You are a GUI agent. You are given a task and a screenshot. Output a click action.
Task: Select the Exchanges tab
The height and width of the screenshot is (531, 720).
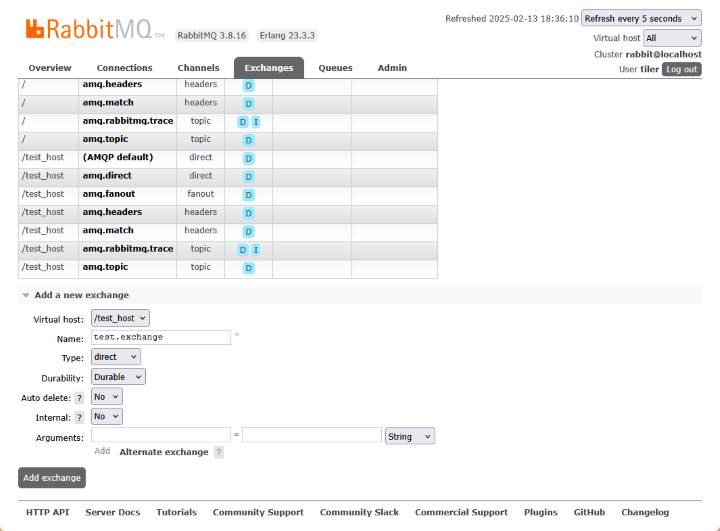click(269, 68)
